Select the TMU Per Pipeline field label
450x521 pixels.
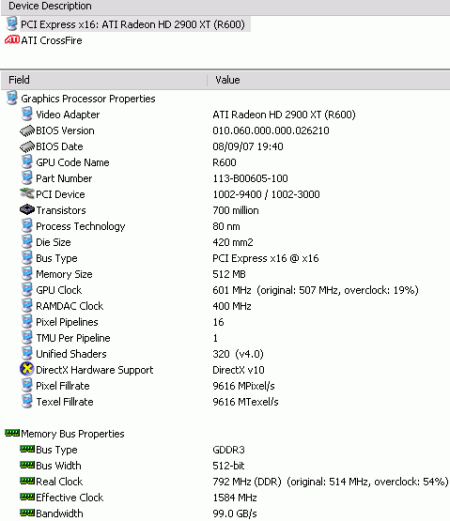pos(73,338)
